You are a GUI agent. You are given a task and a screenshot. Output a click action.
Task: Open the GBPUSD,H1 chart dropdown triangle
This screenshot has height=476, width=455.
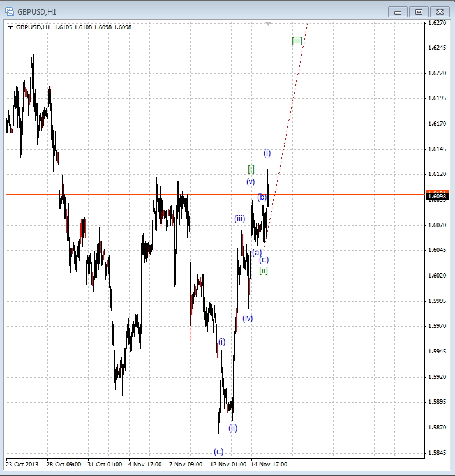tap(11, 27)
